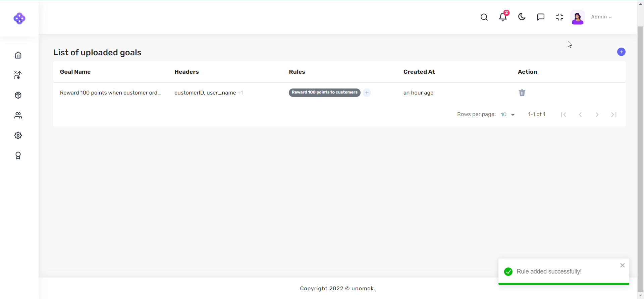Viewport: 644px width, 299px height.
Task: Expand the rows per page dropdown
Action: (508, 115)
